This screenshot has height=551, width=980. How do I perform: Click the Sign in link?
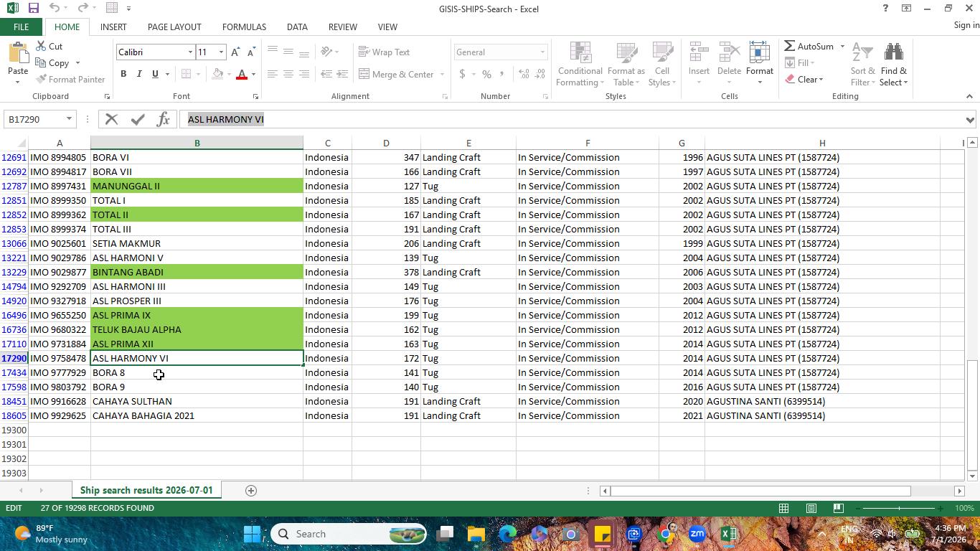coord(966,25)
